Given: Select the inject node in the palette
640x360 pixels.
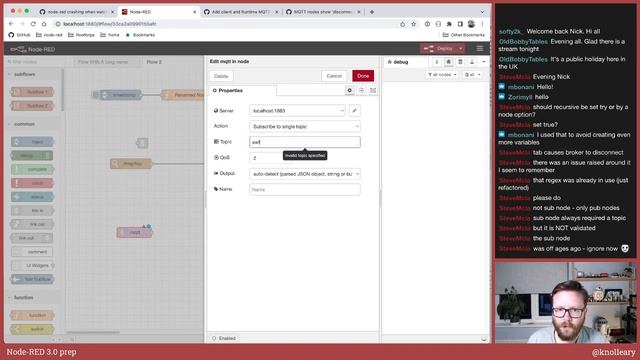Looking at the screenshot, I should pyautogui.click(x=32, y=142).
